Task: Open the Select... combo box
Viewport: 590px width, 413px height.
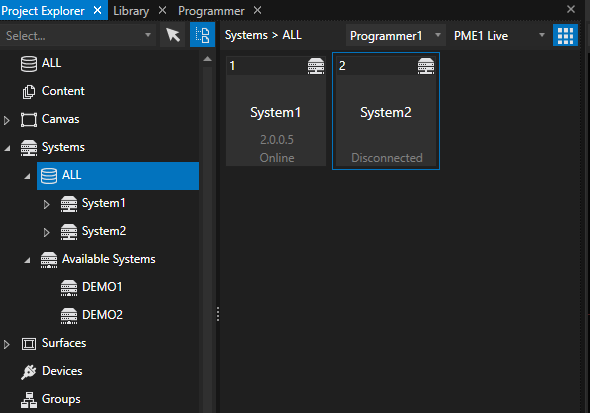Action: tap(78, 36)
